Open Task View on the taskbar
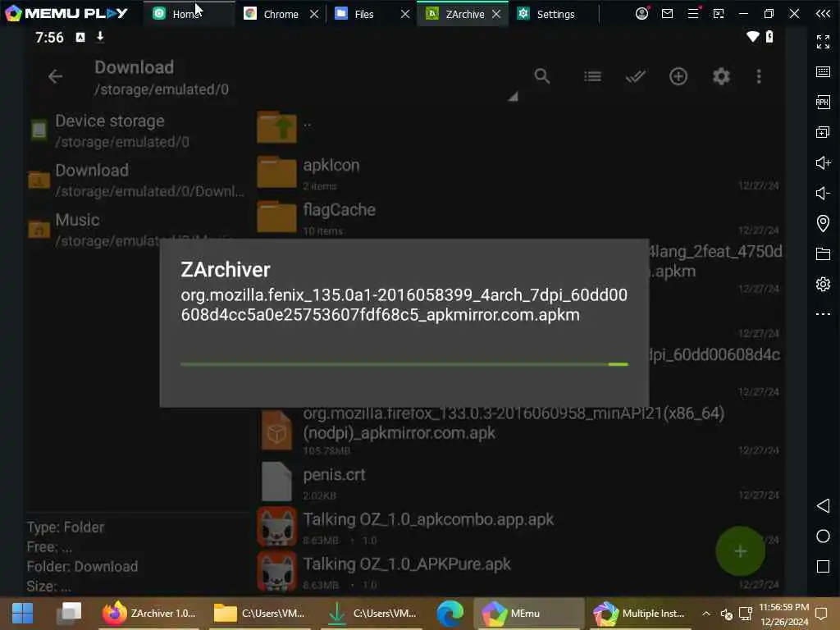 click(69, 614)
